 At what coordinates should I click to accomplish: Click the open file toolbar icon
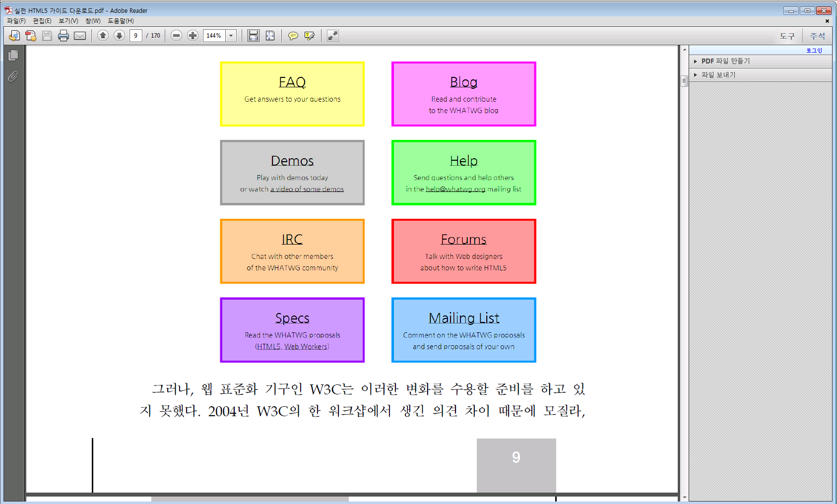(14, 36)
